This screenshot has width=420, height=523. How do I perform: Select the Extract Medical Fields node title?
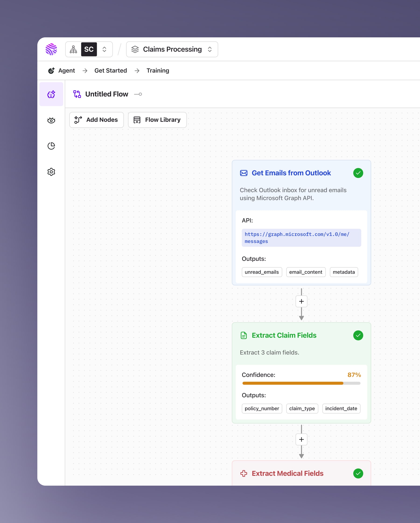(288, 473)
